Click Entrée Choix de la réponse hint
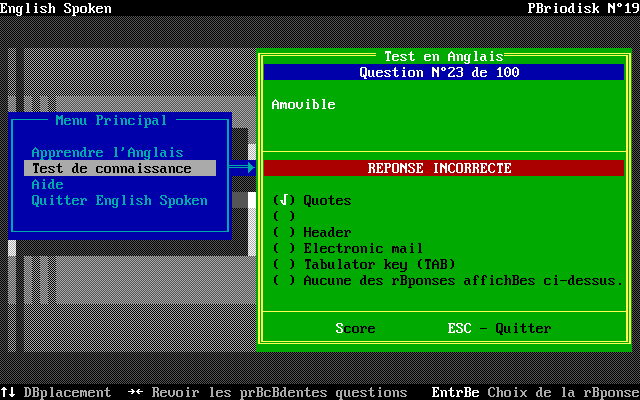Viewport: 640px width, 400px height. 536,392
